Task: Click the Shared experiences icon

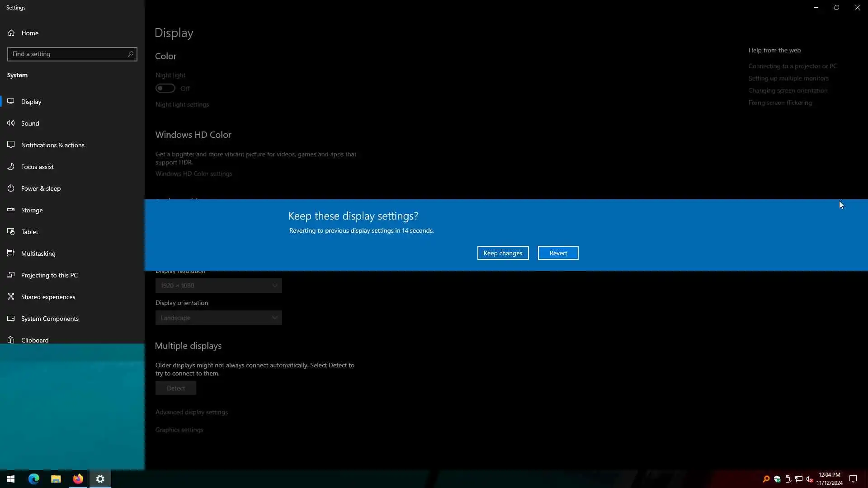Action: [x=11, y=297]
